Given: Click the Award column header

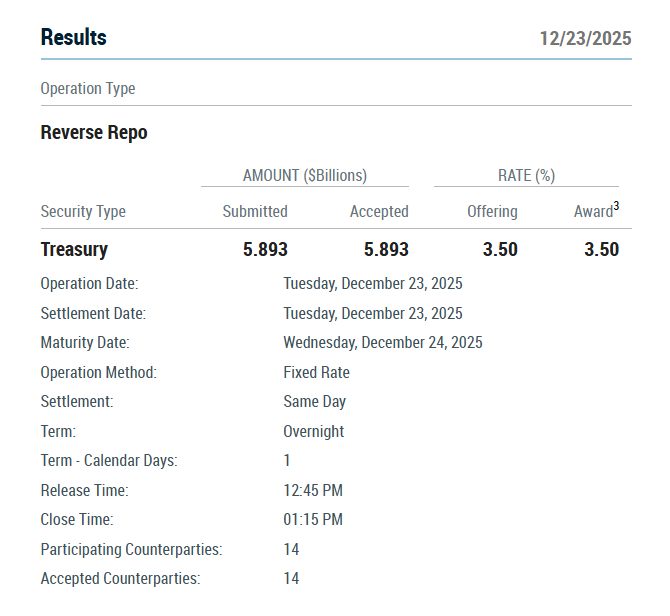Looking at the screenshot, I should (x=593, y=211).
